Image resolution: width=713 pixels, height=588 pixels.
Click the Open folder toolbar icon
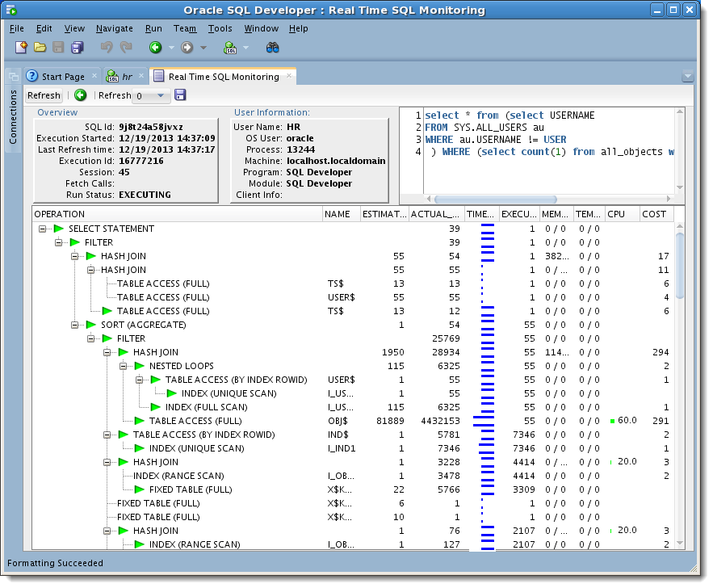[x=40, y=48]
